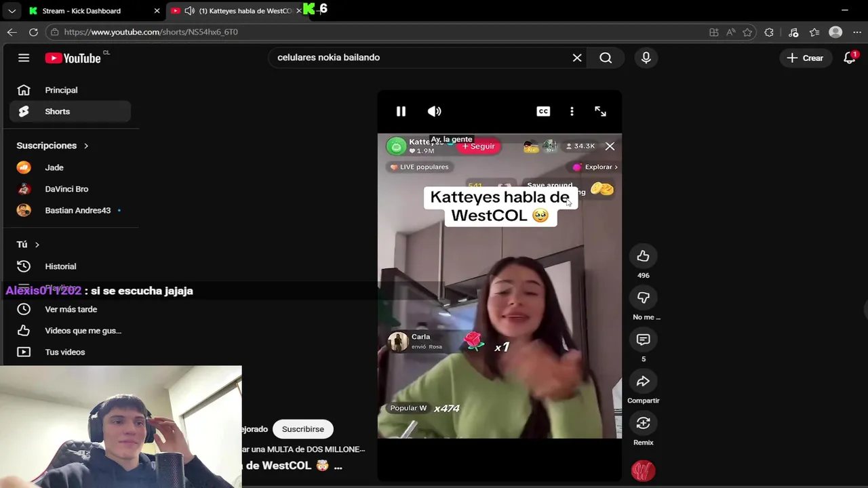Open YouTube notifications bell
The height and width of the screenshot is (488, 868).
click(x=849, y=58)
